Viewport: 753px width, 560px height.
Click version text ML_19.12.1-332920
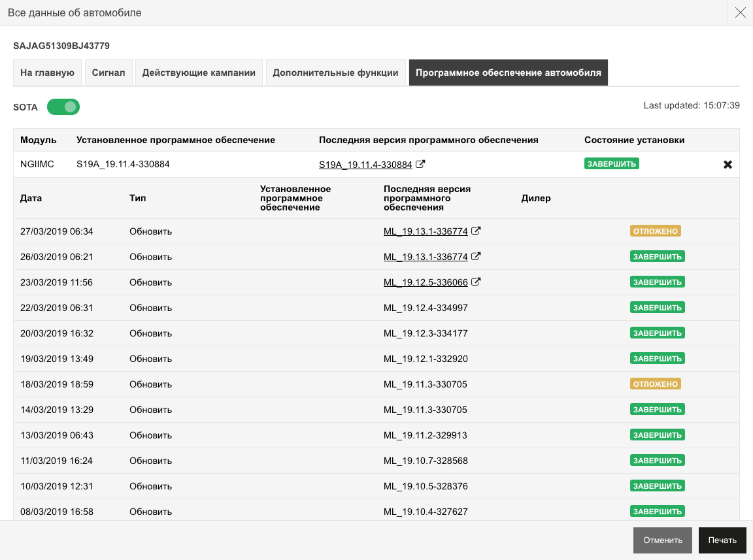point(426,359)
